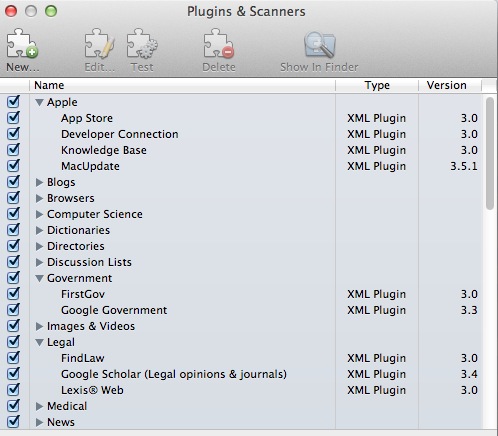Click the New plugin puzzle icon
Screen dimensions: 498x436
[22, 44]
